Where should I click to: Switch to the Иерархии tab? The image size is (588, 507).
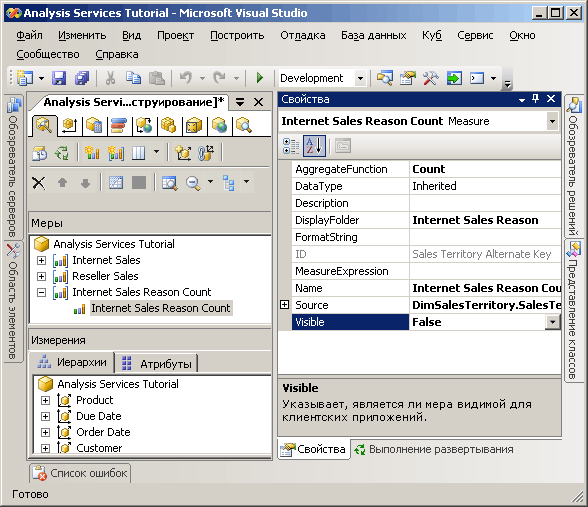tap(72, 362)
